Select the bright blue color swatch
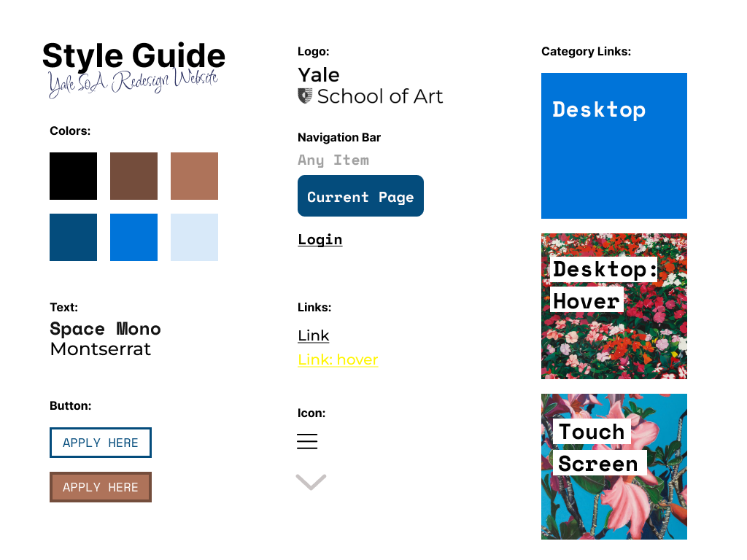Image resolution: width=747 pixels, height=560 pixels. click(x=134, y=237)
